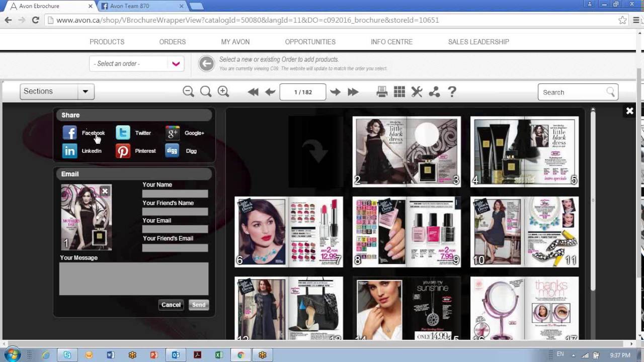
Task: Click the Your Message text area
Action: (134, 279)
